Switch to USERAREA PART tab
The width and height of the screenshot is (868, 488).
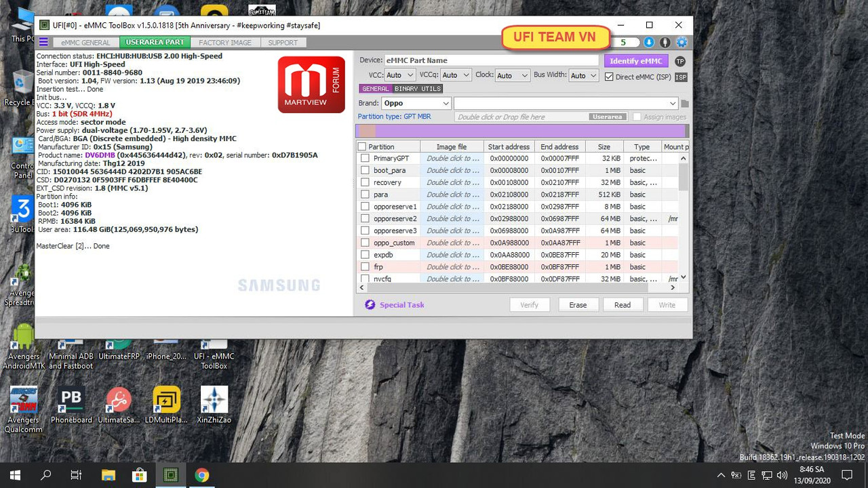pos(155,42)
